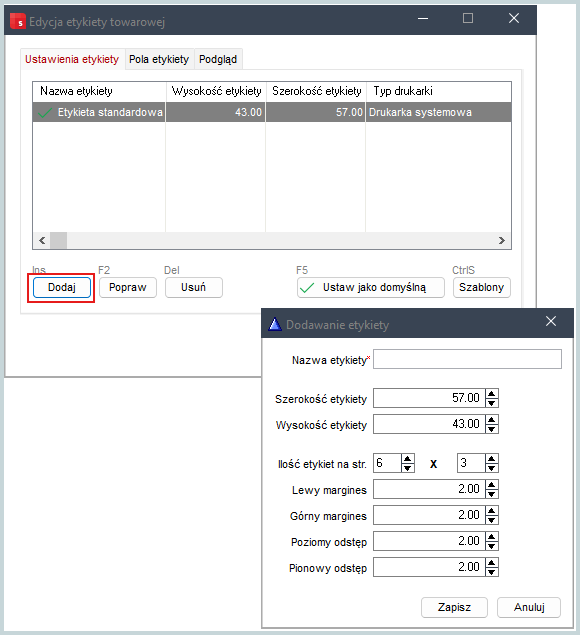
Task: Decrease Górny margines value
Action: click(x=492, y=520)
